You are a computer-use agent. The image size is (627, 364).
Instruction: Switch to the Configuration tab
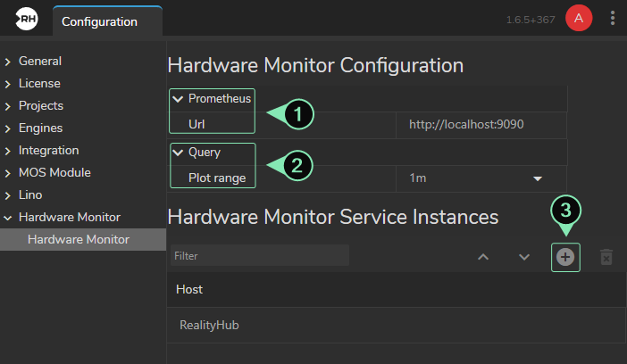coord(99,21)
